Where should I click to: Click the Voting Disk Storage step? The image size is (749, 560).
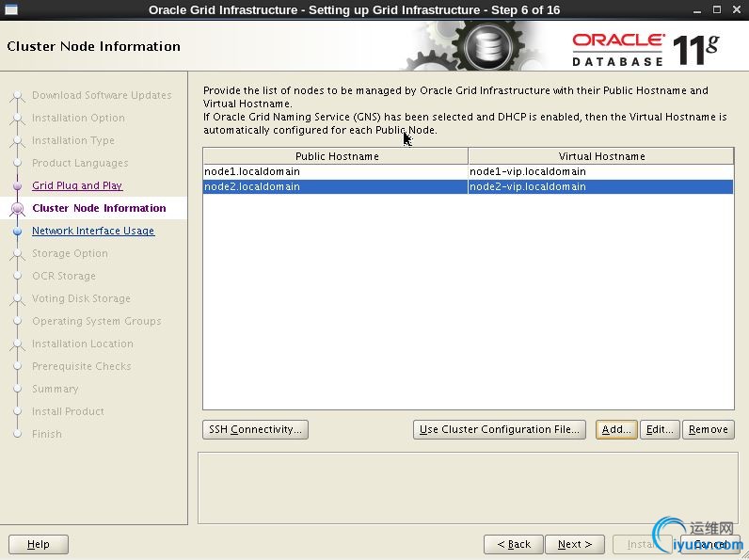pos(81,298)
